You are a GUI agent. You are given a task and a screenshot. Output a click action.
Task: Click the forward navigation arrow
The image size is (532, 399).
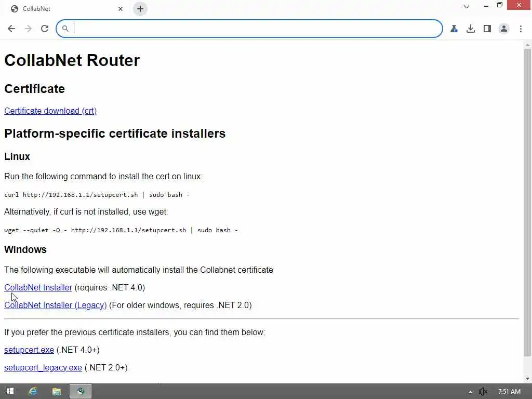pos(28,29)
